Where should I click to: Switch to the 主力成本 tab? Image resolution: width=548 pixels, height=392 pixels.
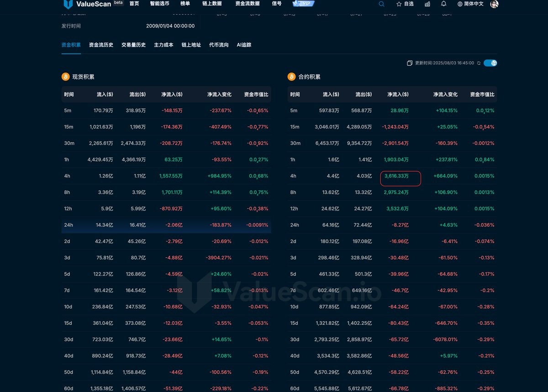pos(164,45)
